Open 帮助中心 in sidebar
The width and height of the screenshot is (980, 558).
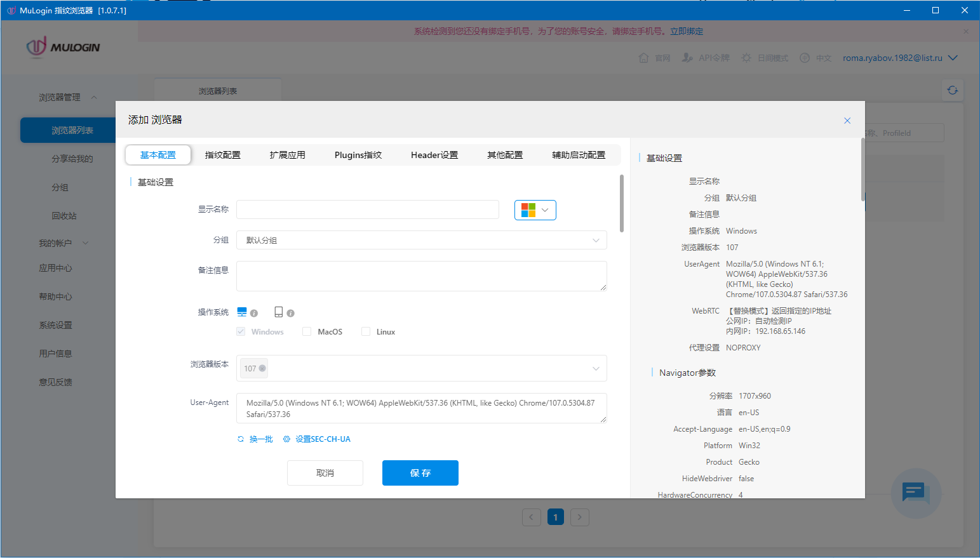56,296
